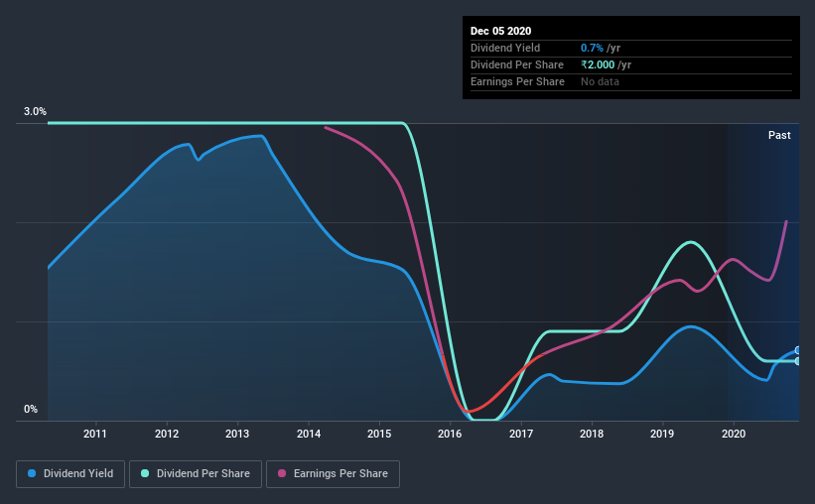The width and height of the screenshot is (815, 504).
Task: Click the Past region label
Action: click(779, 135)
